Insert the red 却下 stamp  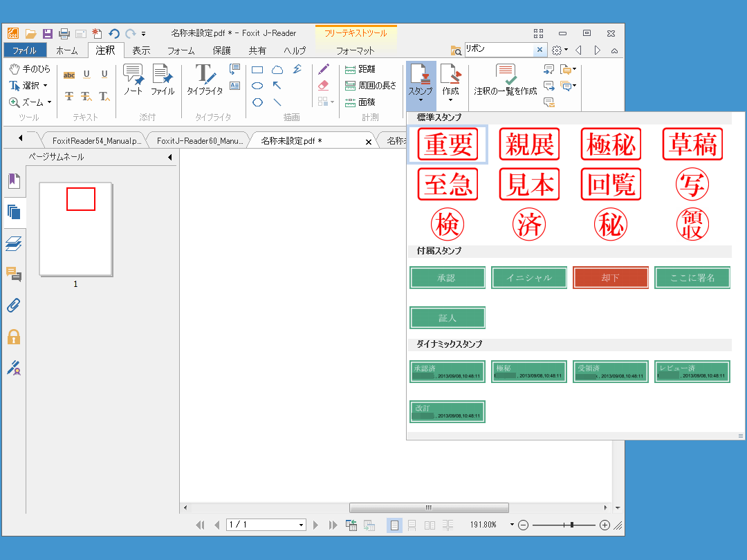tap(611, 278)
